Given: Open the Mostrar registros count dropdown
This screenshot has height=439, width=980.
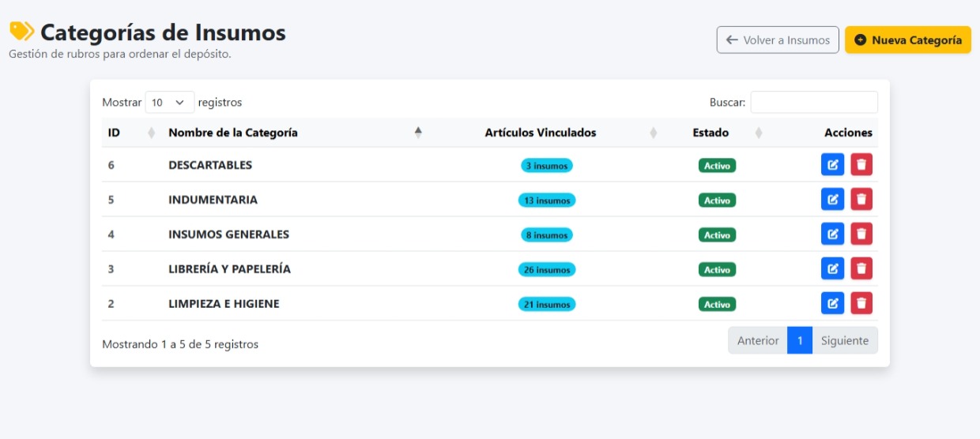Looking at the screenshot, I should coord(170,103).
